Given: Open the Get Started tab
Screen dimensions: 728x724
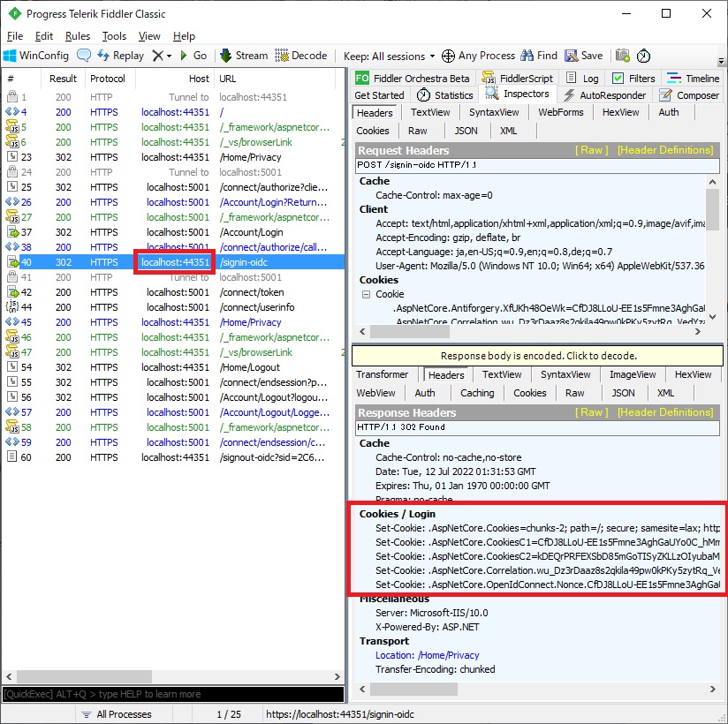Looking at the screenshot, I should (x=379, y=95).
